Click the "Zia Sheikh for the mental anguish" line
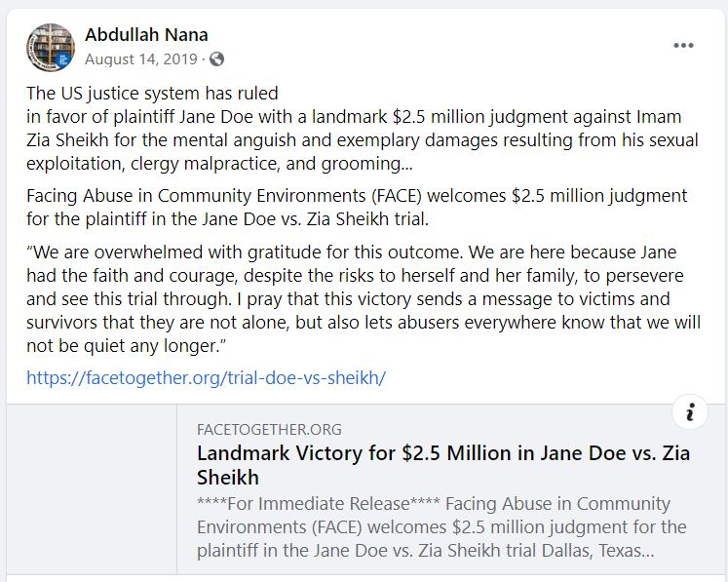Screen dimensions: 728x582 (363, 140)
